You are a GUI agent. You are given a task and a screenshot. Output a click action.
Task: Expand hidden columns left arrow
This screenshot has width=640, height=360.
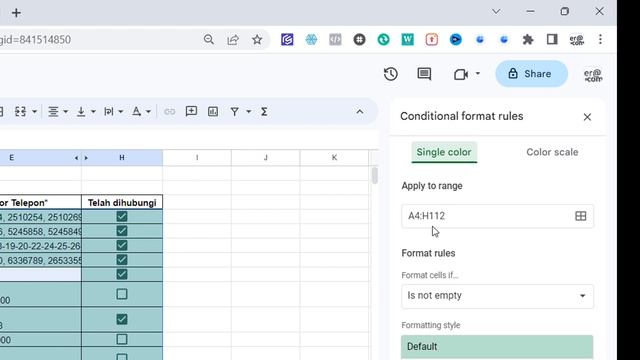(x=76, y=158)
